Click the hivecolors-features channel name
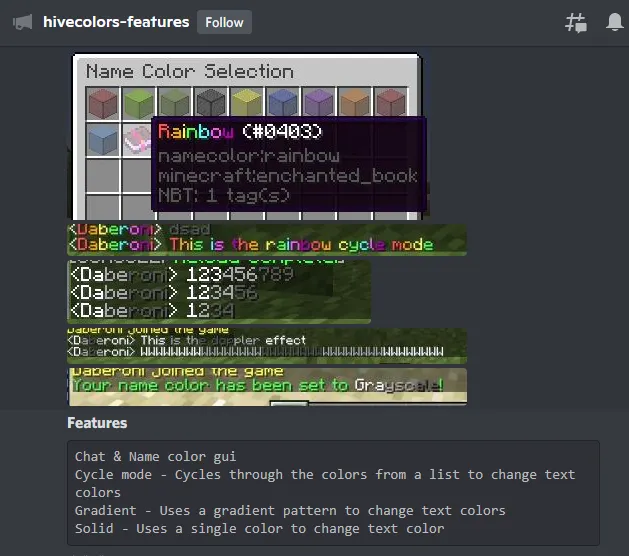The width and height of the screenshot is (629, 556). click(x=116, y=22)
